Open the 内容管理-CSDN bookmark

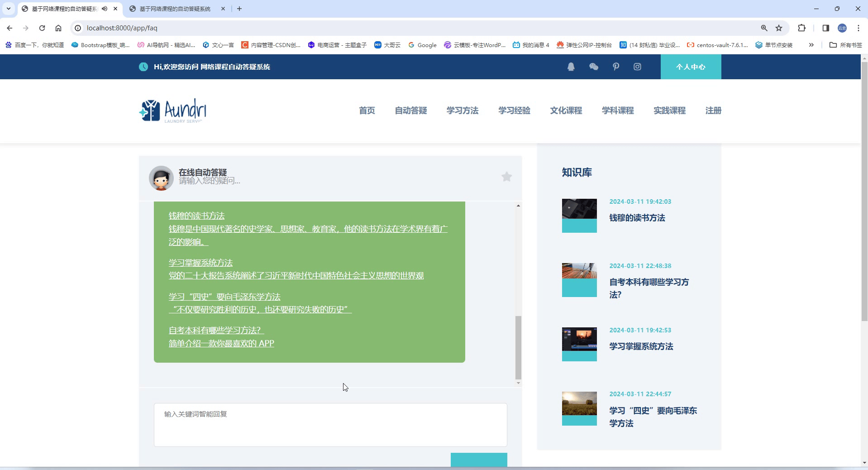click(x=271, y=45)
